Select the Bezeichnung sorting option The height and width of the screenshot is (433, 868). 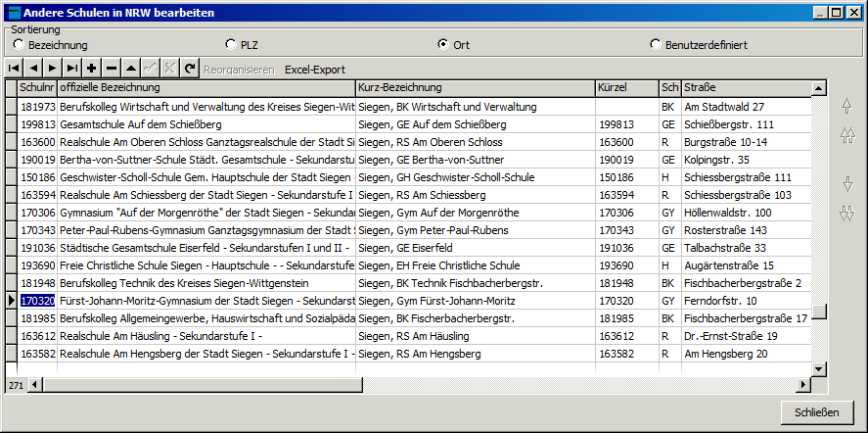(20, 45)
